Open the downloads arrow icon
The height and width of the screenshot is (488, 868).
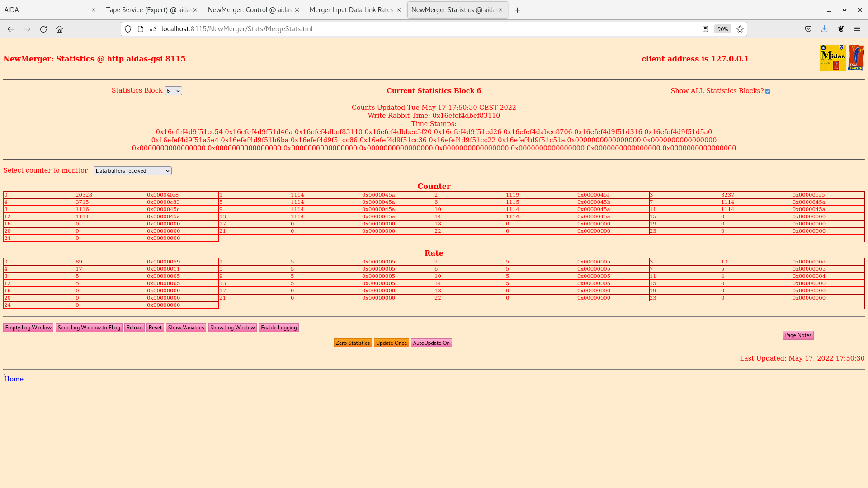pyautogui.click(x=824, y=29)
